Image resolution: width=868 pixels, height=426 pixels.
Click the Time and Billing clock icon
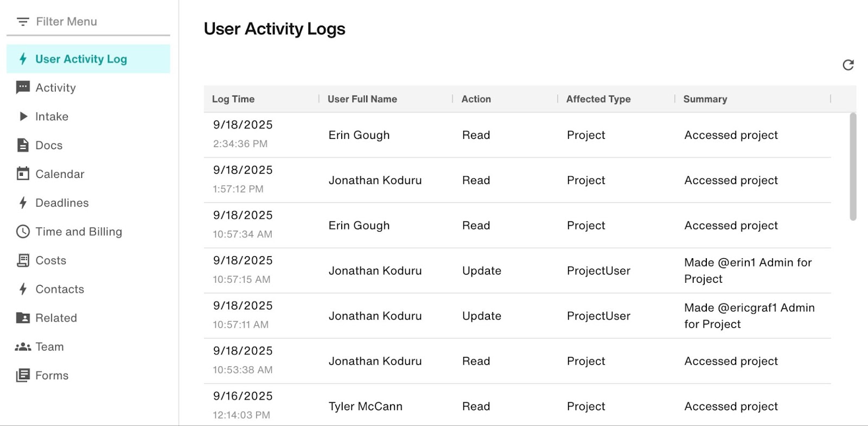[22, 232]
